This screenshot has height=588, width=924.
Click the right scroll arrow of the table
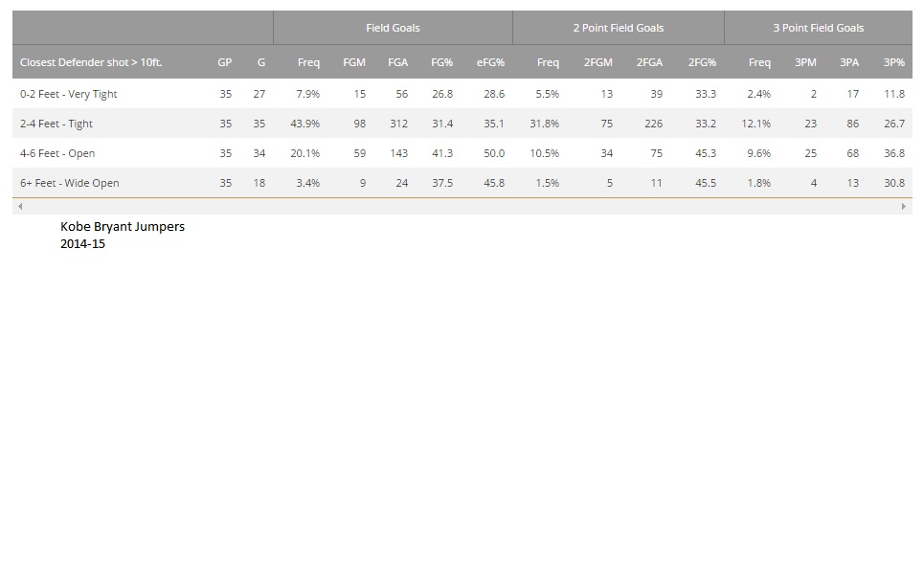click(x=904, y=206)
